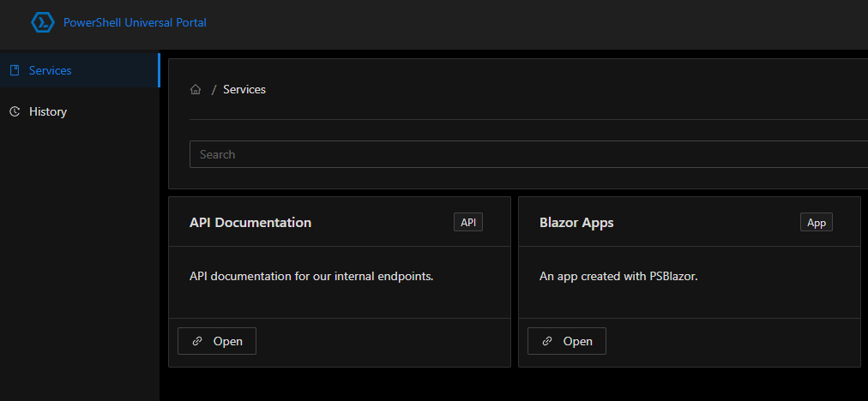Click the Blazor Apps card title
The width and height of the screenshot is (868, 401).
[576, 223]
